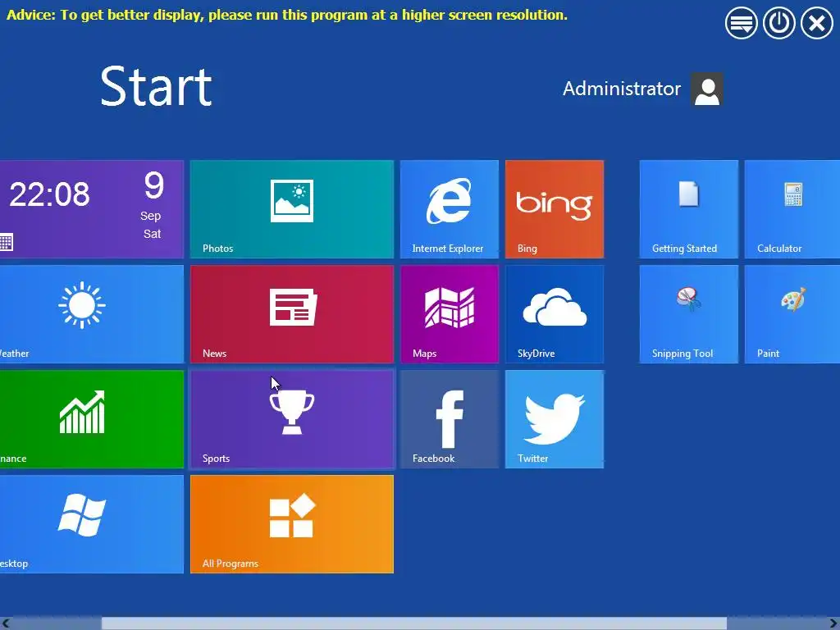Click the small calendar icon on clock tile
Viewport: 840px width, 630px height.
coord(6,242)
